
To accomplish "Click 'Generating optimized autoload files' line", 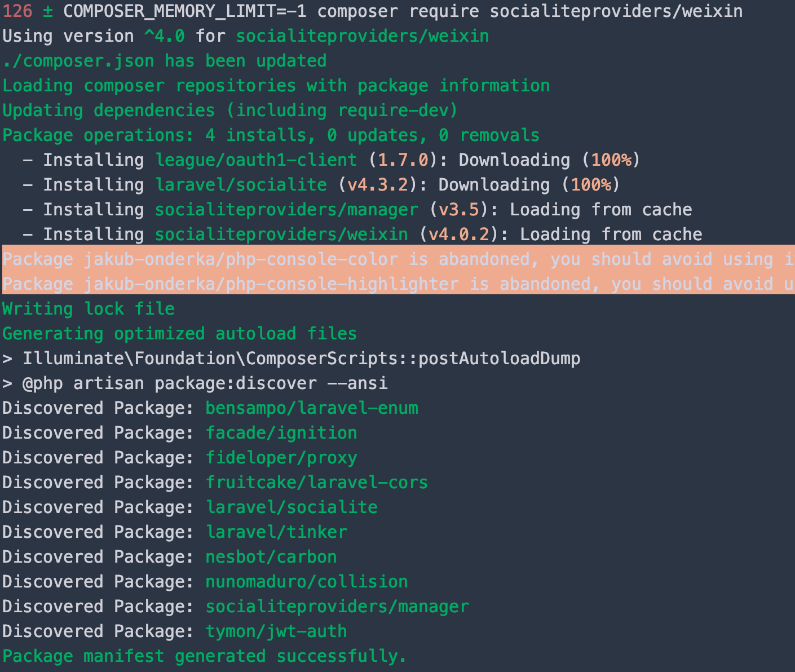I will (x=180, y=334).
